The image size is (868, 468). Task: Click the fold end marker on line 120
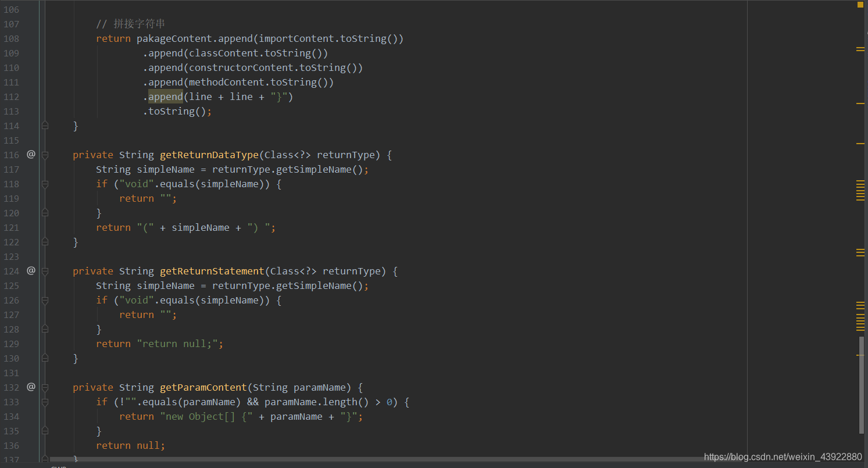[45, 213]
